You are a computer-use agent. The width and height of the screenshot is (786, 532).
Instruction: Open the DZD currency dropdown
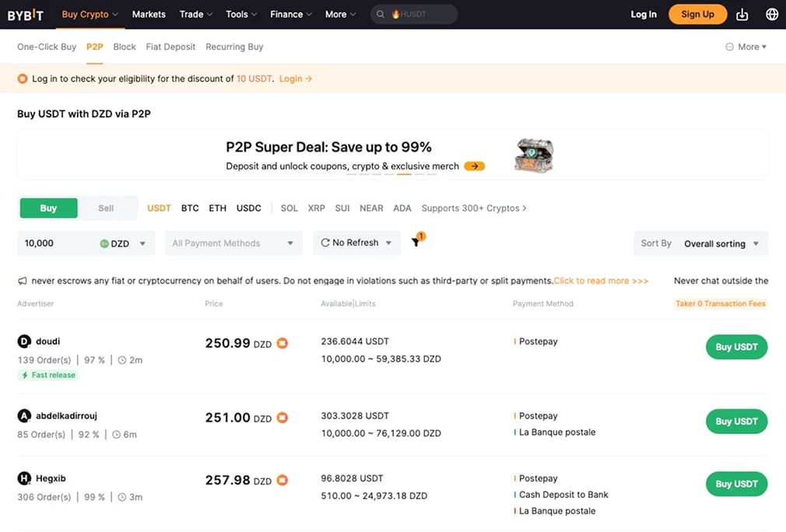click(123, 243)
